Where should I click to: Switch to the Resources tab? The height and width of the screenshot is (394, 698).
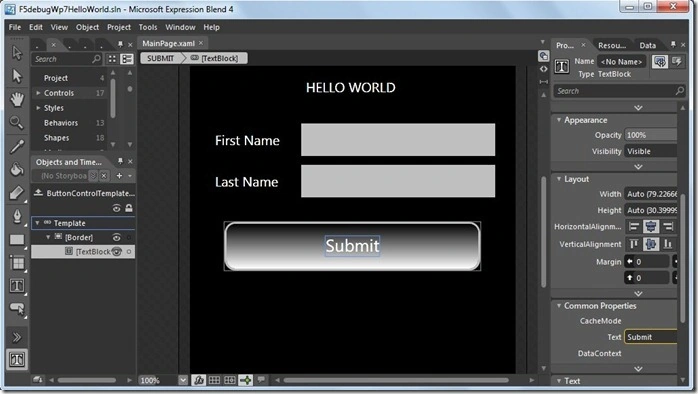pos(612,45)
